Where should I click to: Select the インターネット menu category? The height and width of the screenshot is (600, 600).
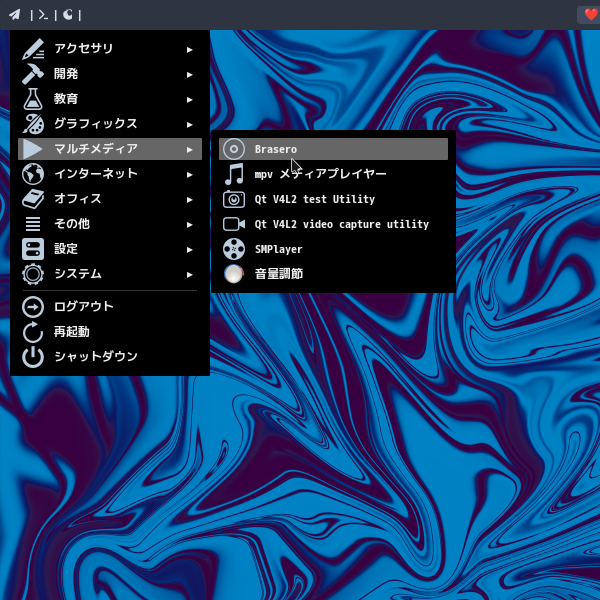click(110, 174)
